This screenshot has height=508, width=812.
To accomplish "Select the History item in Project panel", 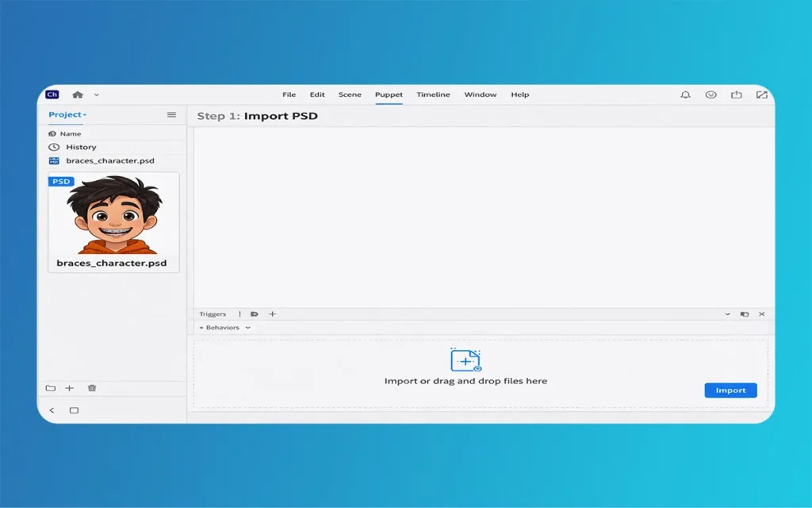I will [81, 147].
